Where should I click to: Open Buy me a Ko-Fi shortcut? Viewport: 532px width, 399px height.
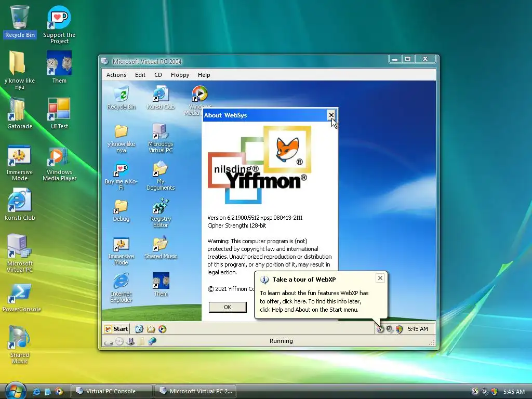pos(121,176)
